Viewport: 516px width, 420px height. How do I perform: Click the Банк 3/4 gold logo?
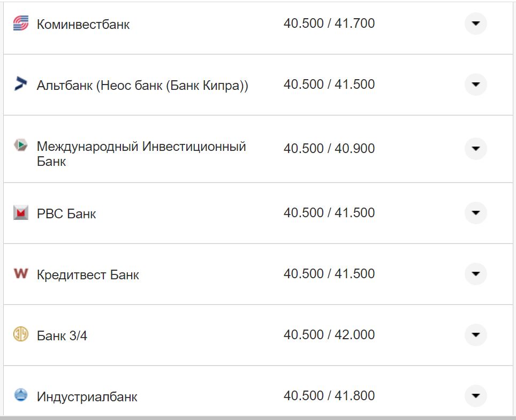(x=20, y=334)
